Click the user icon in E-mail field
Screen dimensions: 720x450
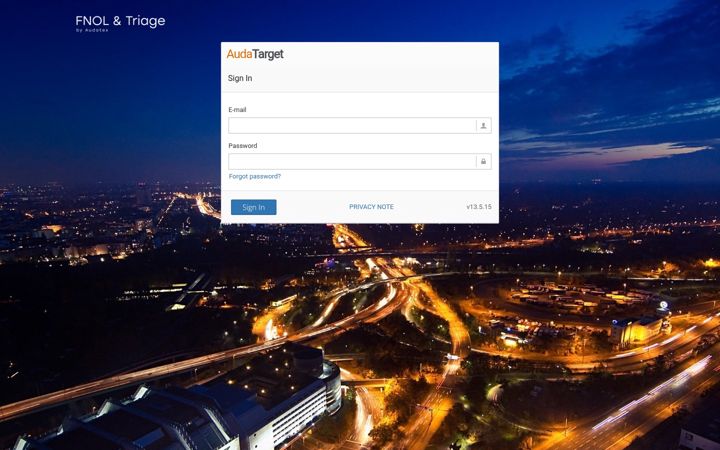click(484, 125)
